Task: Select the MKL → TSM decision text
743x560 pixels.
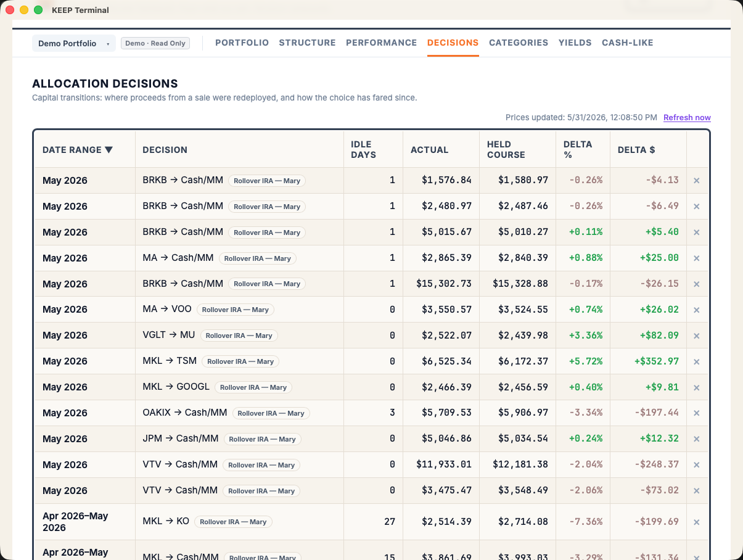Action: tap(170, 361)
